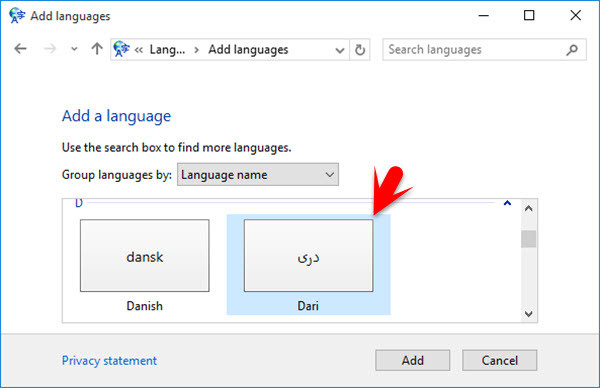This screenshot has height=388, width=600.
Task: Open the Lang... breadcrumb
Action: [x=167, y=50]
